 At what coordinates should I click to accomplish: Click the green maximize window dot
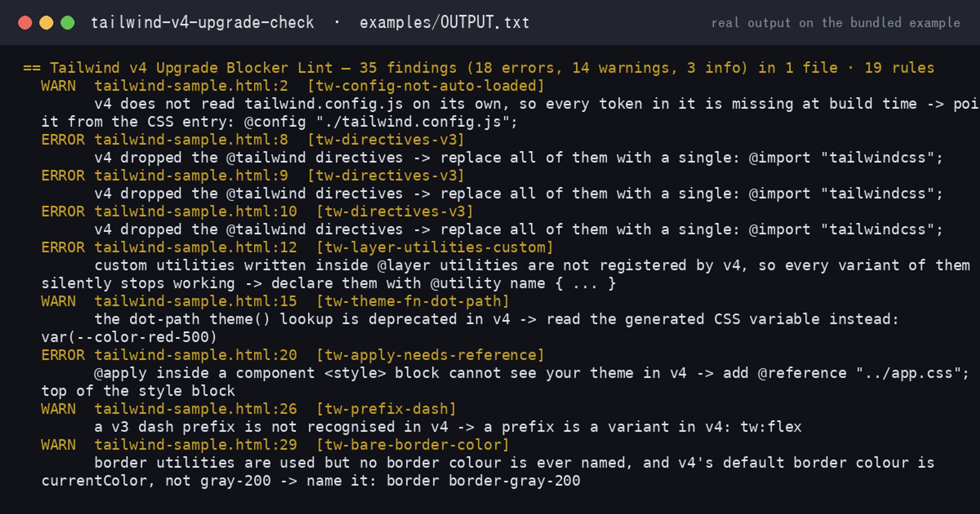(68, 23)
